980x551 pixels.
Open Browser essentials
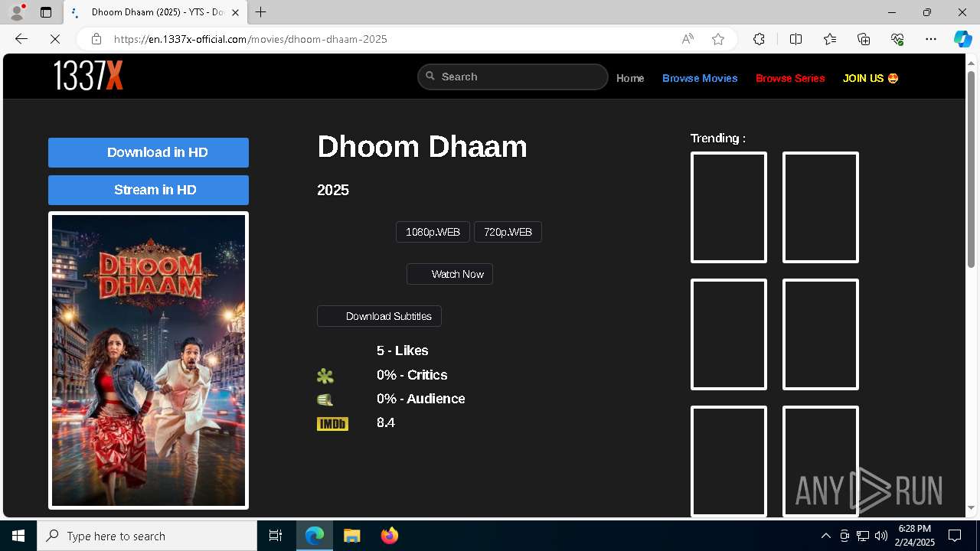click(897, 39)
